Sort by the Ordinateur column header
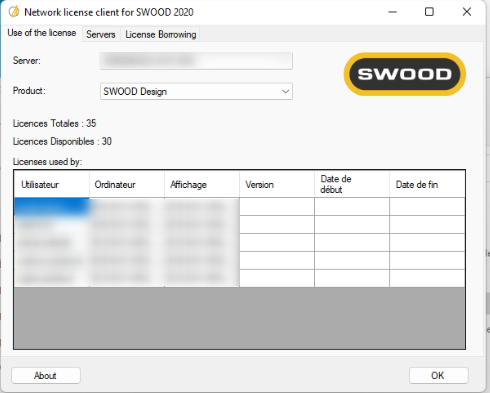 point(127,184)
